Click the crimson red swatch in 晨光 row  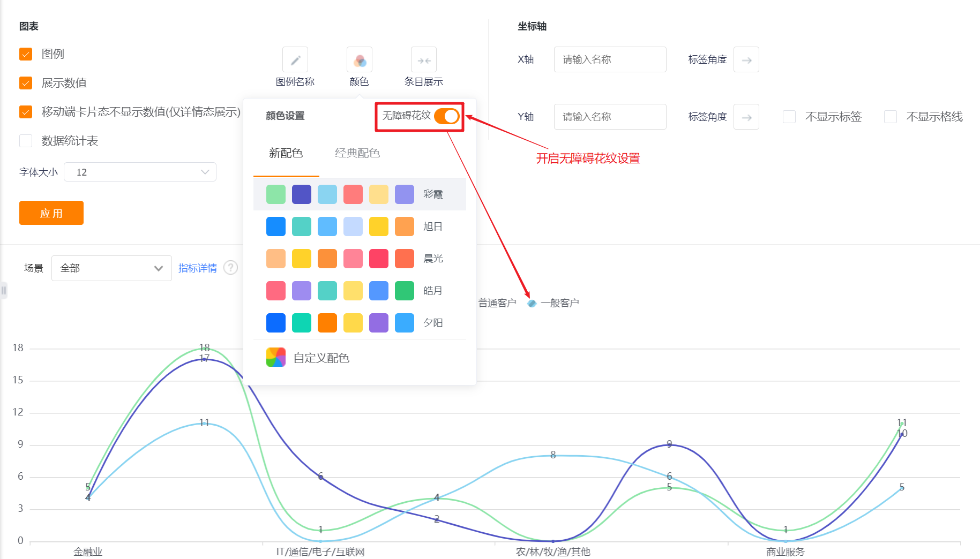pos(379,259)
